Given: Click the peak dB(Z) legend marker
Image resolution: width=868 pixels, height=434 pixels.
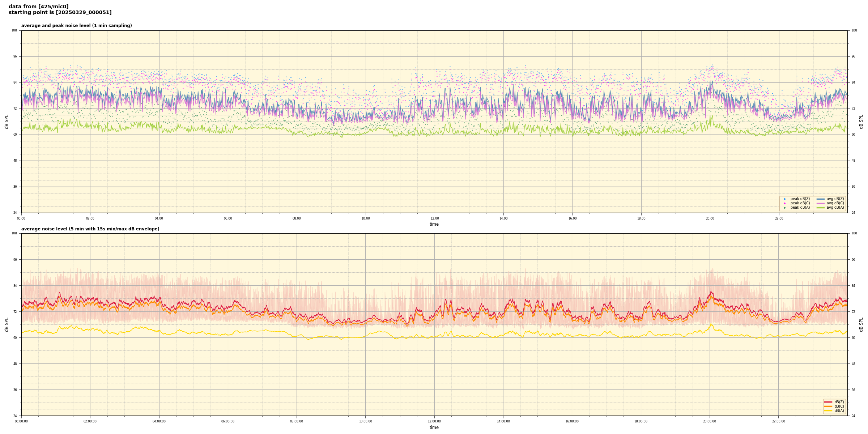Looking at the screenshot, I should click(784, 199).
